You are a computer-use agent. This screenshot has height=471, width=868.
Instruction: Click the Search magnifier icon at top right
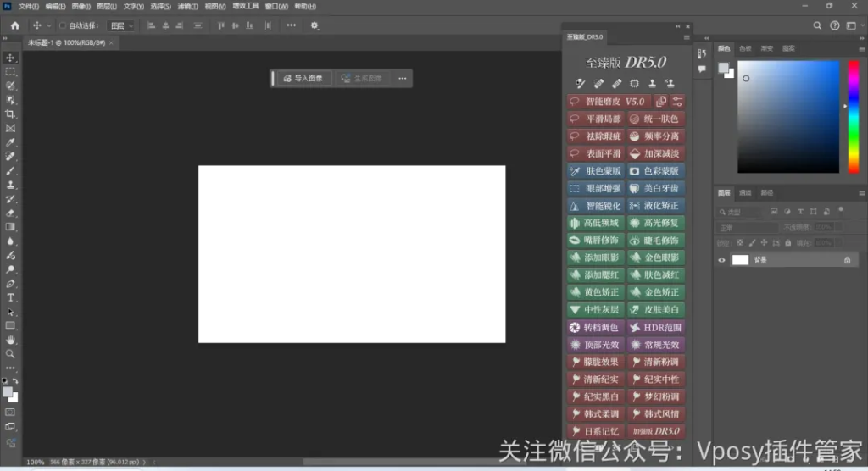pos(817,25)
